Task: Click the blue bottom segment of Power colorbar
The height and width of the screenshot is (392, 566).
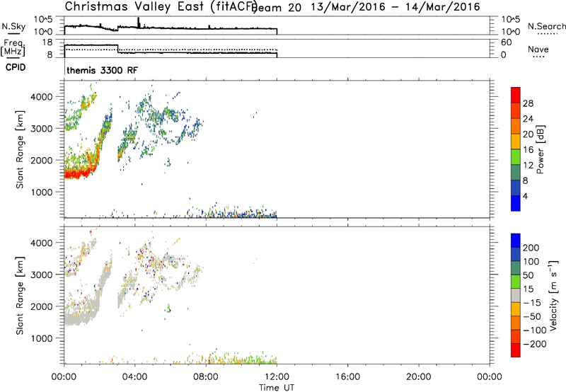Action: [516, 203]
